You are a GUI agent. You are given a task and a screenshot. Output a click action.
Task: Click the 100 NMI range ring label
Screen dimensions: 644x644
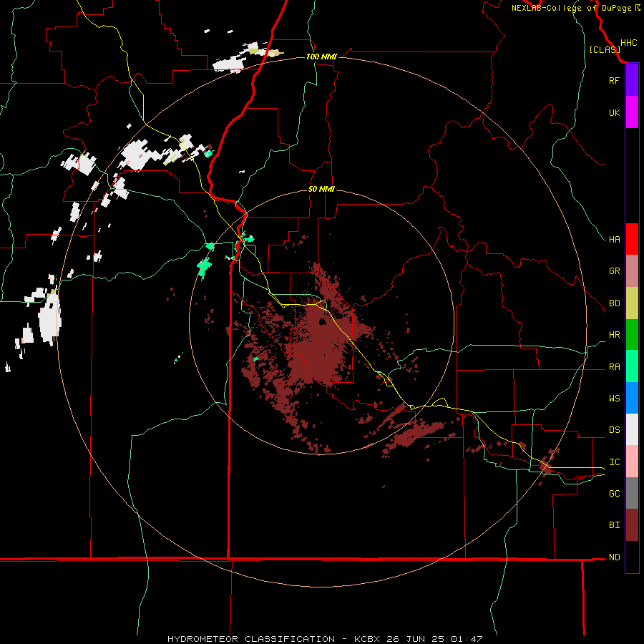click(321, 57)
